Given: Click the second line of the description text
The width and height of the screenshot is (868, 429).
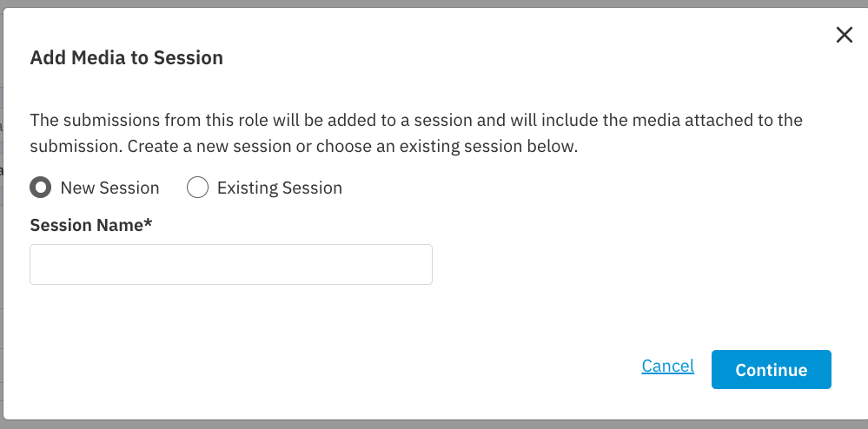Looking at the screenshot, I should click(303, 147).
